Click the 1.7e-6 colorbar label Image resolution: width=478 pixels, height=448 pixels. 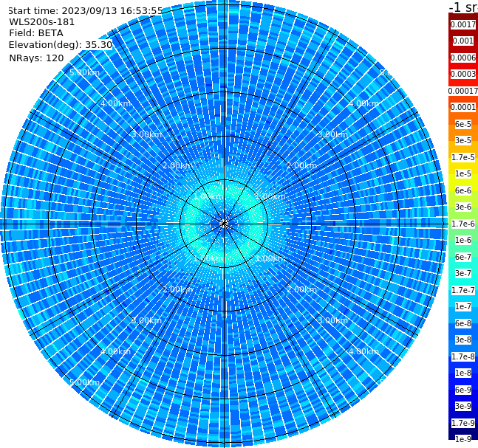[x=463, y=224]
